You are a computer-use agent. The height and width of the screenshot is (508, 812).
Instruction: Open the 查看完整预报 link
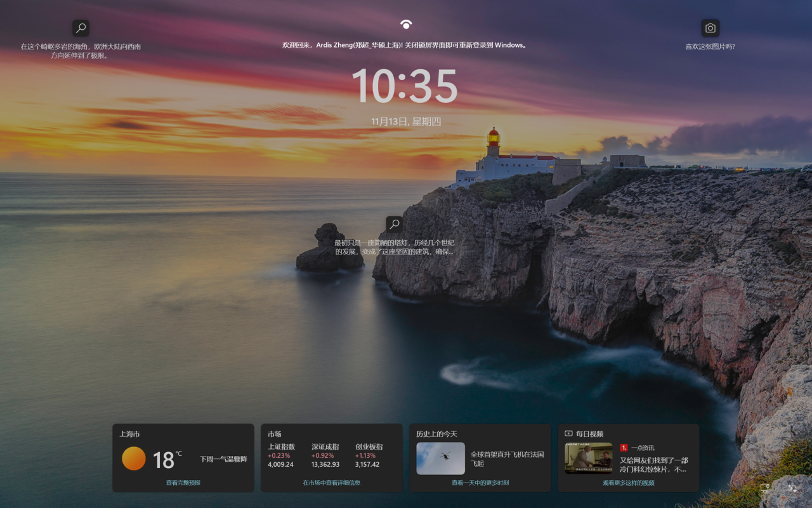tap(183, 483)
